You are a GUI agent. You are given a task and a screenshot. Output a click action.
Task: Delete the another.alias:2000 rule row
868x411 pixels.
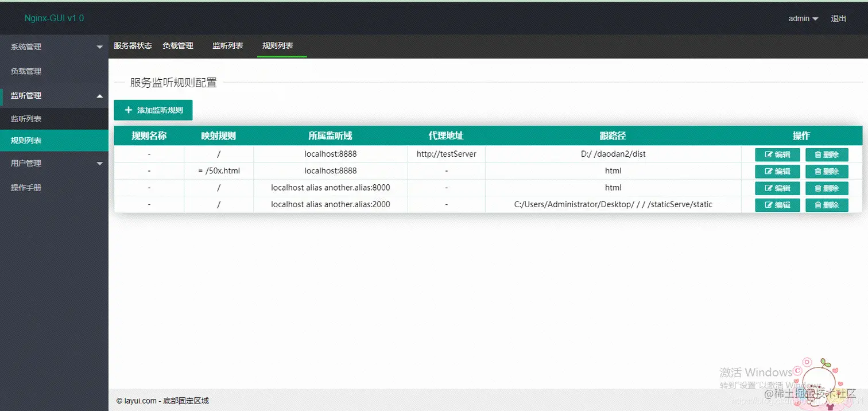coord(827,205)
